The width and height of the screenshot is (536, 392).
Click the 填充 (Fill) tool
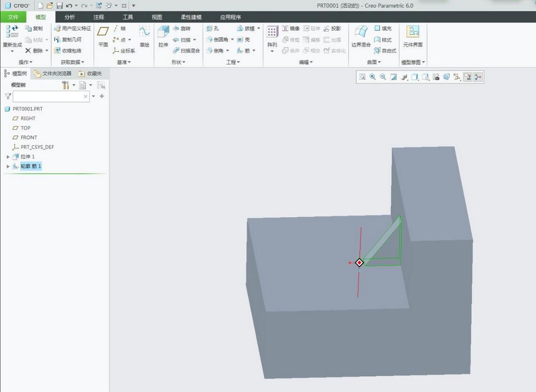coord(383,28)
